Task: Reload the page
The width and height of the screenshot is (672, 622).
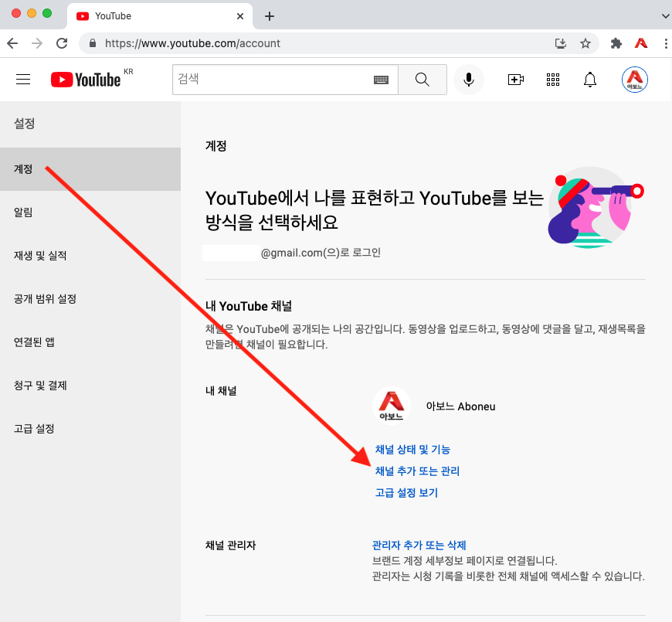Action: [62, 42]
